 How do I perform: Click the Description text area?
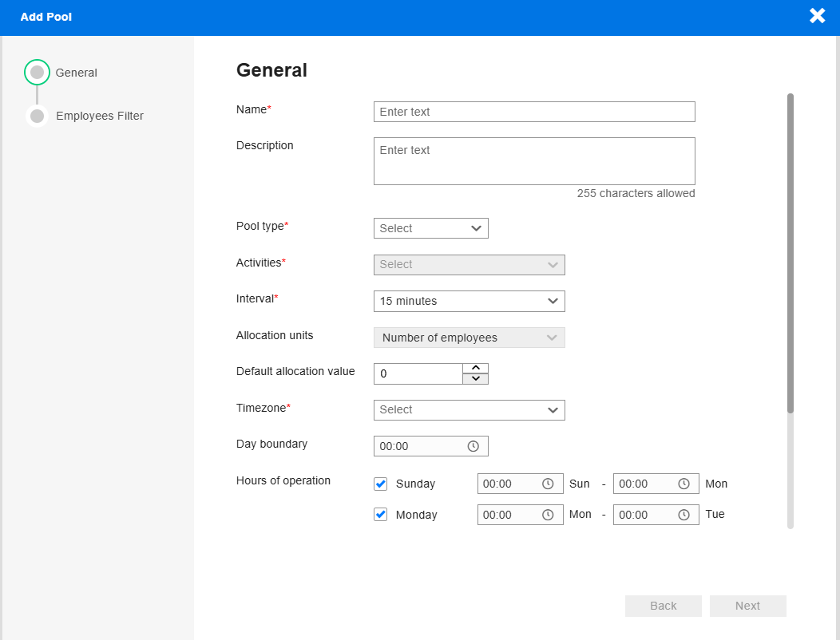pyautogui.click(x=534, y=161)
